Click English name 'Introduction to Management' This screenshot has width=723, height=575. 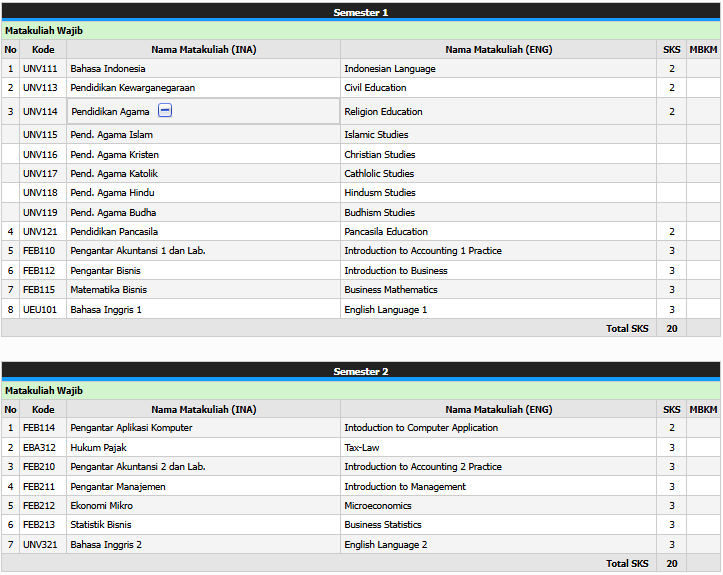tap(405, 487)
